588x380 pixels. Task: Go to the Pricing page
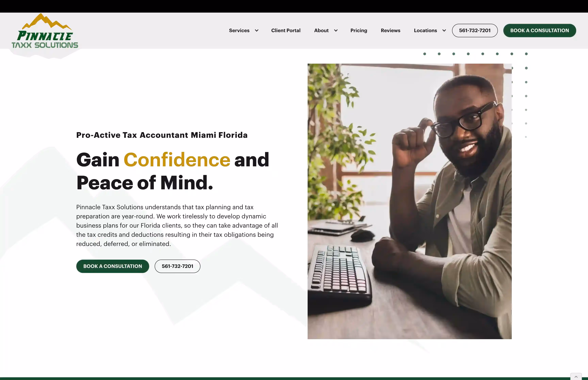pos(359,31)
